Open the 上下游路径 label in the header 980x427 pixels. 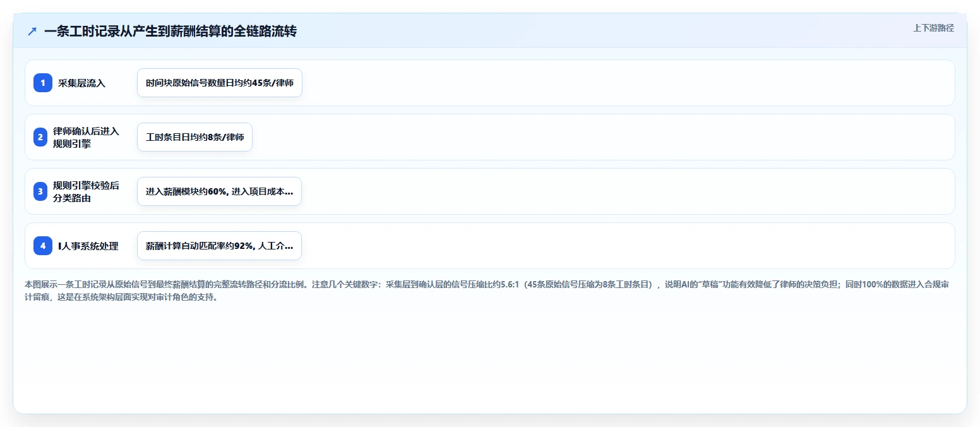(x=933, y=28)
